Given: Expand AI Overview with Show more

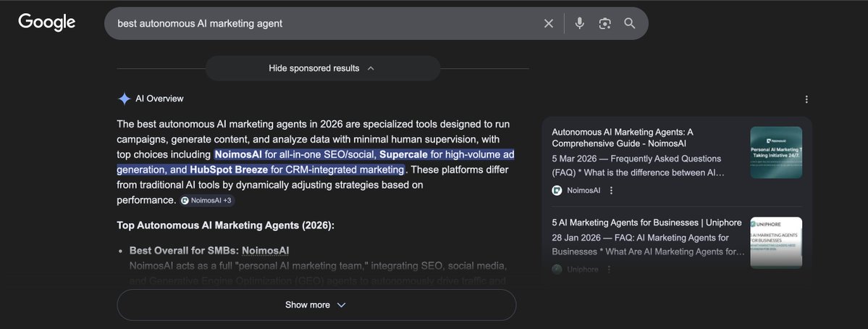Looking at the screenshot, I should point(316,305).
